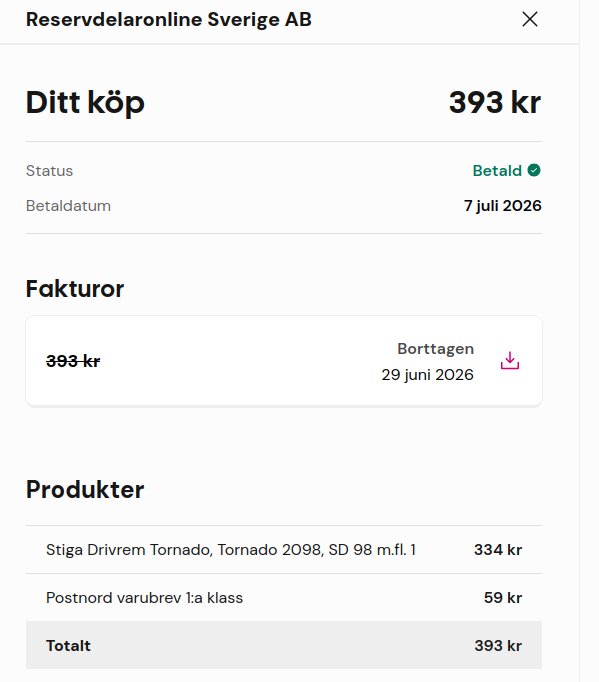This screenshot has width=599, height=682.
Task: Click the Reservdelaronline Sverige AB title
Action: pos(169,20)
